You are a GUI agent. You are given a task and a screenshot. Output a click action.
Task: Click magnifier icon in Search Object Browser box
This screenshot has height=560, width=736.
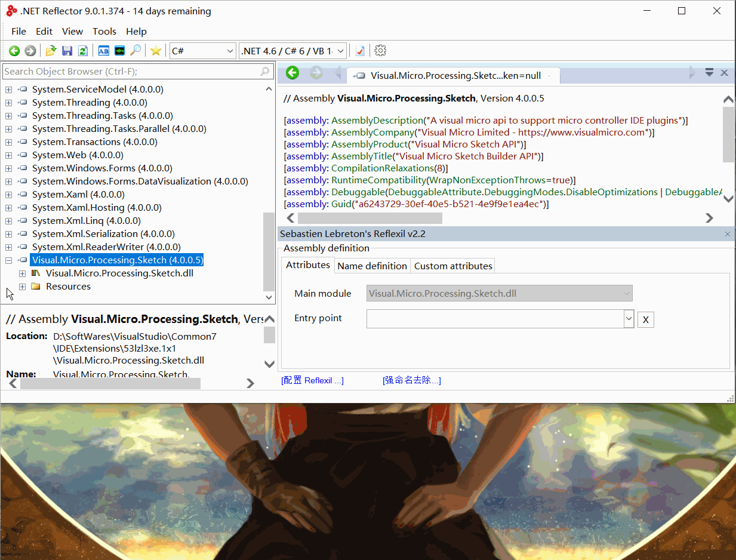265,72
